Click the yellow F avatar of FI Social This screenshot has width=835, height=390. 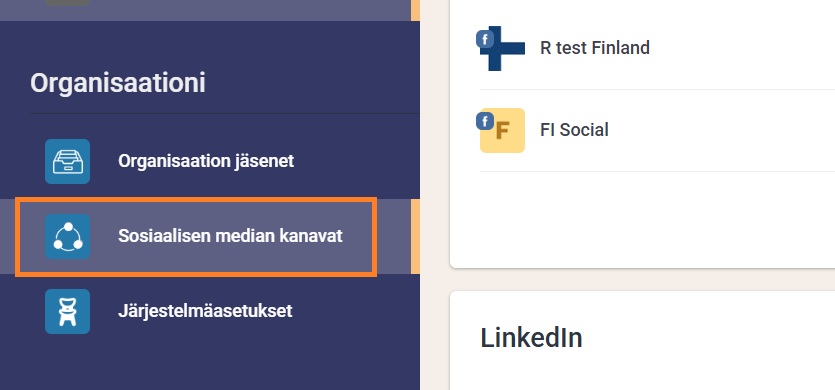coord(503,131)
